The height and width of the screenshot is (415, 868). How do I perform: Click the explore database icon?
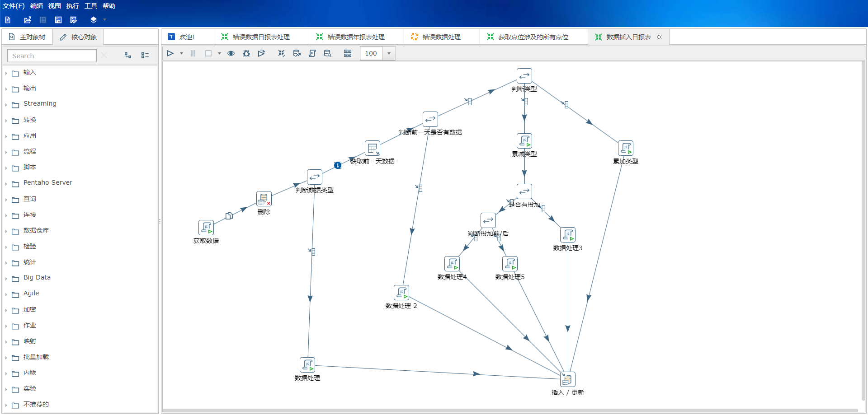click(x=327, y=53)
